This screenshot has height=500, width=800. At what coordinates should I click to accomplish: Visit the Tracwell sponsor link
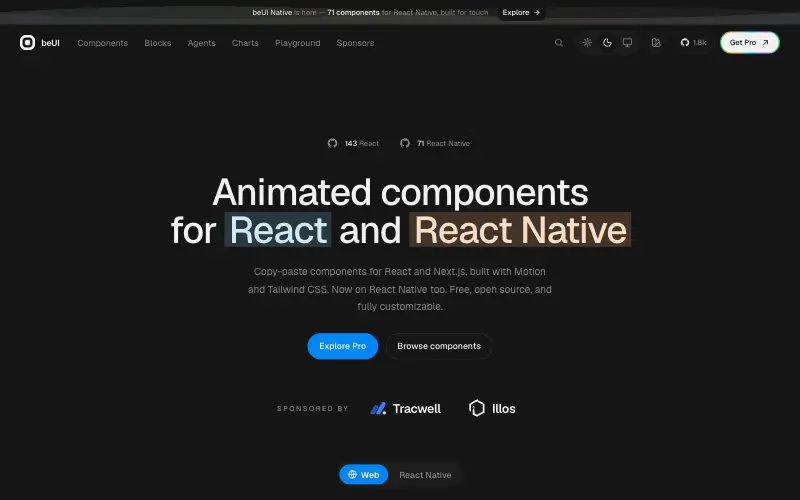406,409
